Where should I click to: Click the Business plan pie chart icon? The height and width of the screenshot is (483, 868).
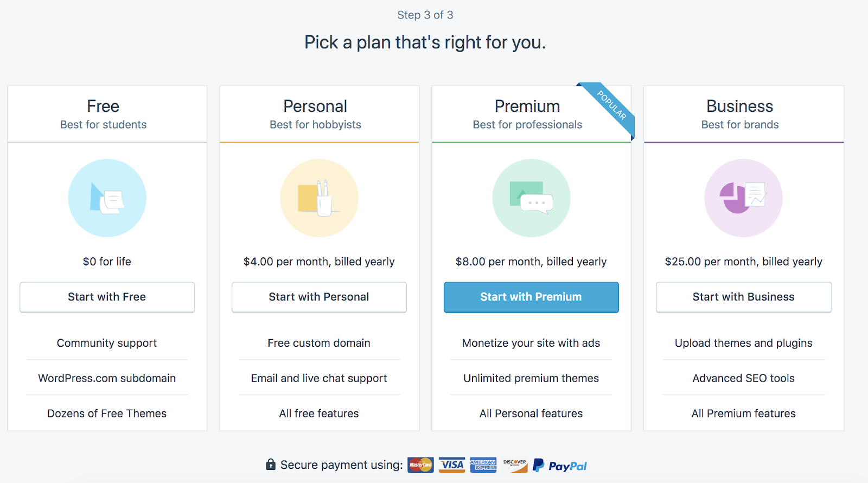coord(743,198)
